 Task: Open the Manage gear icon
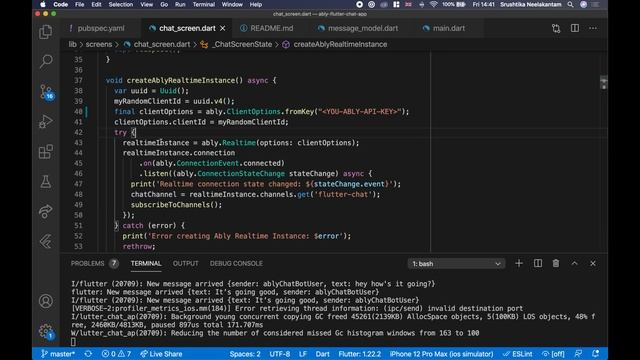click(x=46, y=331)
